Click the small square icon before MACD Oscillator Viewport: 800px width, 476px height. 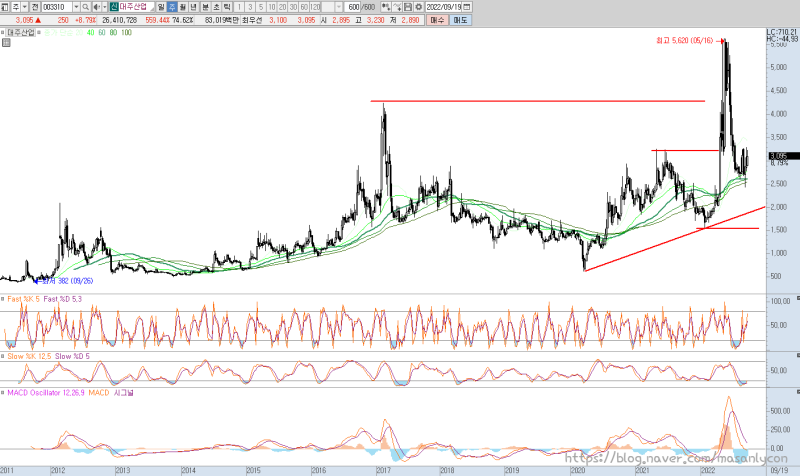point(3,393)
